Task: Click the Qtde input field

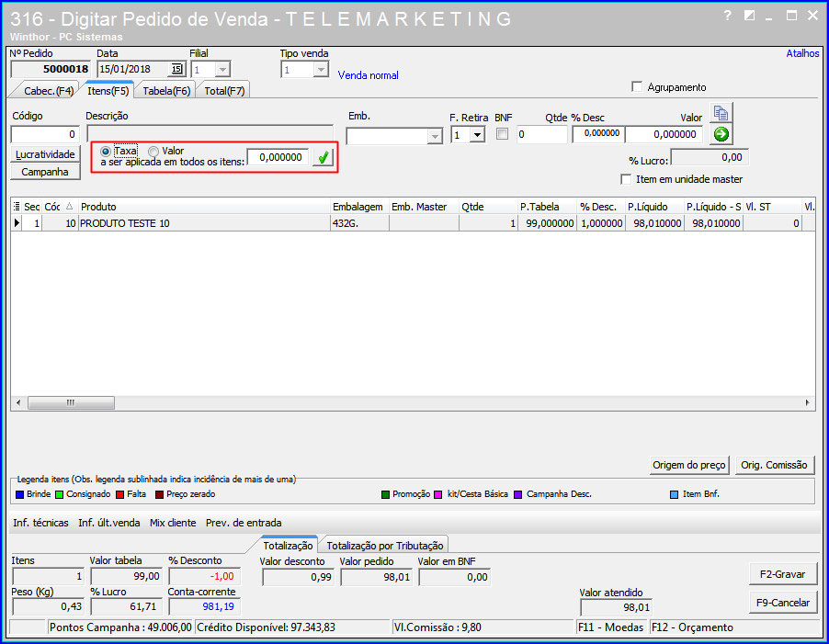Action: click(542, 134)
